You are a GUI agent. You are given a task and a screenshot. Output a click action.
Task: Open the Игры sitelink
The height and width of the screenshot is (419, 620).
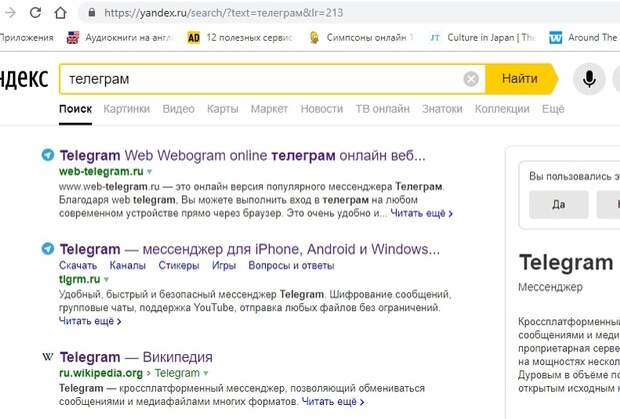(224, 266)
